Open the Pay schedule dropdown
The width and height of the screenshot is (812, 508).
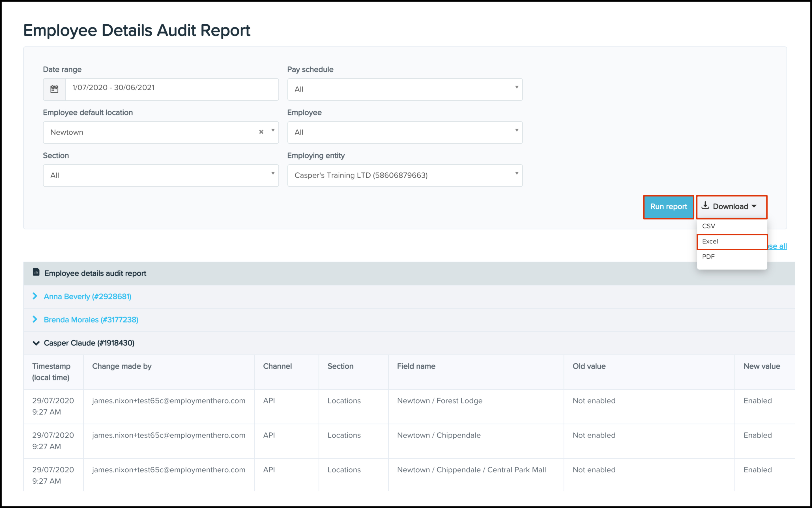405,89
